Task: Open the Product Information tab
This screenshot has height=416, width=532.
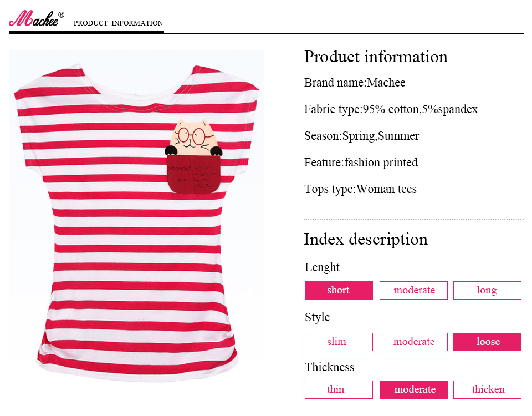Action: tap(118, 23)
